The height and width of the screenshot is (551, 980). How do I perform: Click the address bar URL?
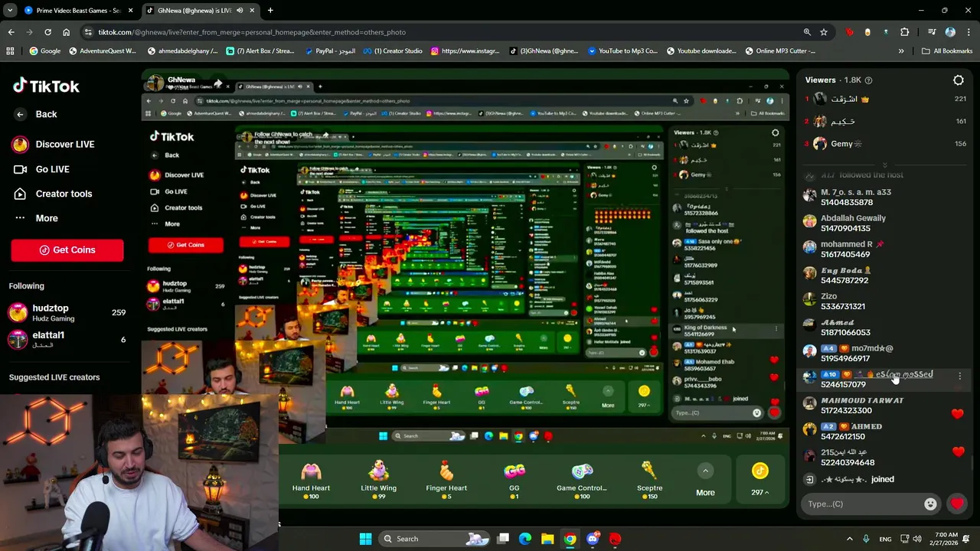pyautogui.click(x=252, y=32)
